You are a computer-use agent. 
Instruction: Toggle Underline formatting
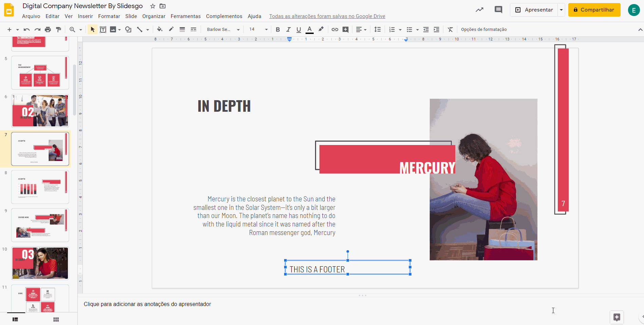(299, 30)
